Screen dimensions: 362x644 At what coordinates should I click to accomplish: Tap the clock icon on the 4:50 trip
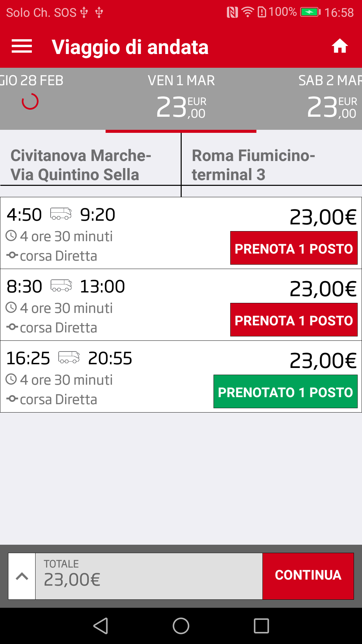(11, 236)
